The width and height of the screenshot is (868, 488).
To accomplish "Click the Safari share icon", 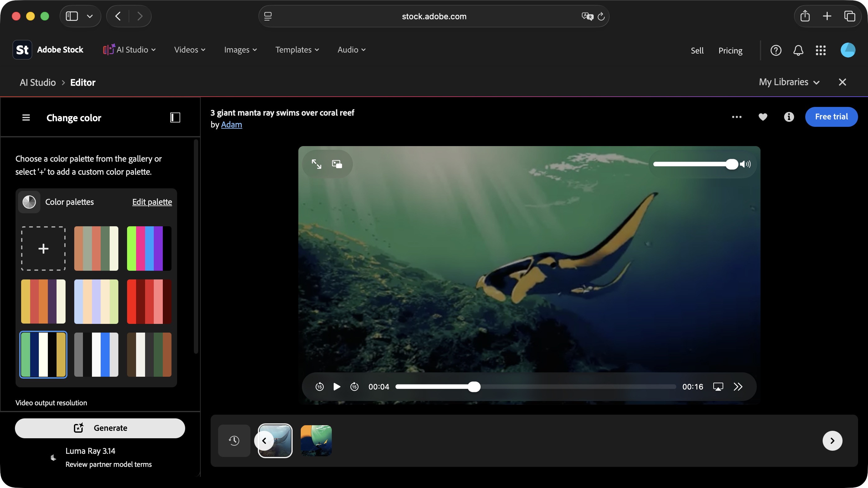I will [805, 16].
